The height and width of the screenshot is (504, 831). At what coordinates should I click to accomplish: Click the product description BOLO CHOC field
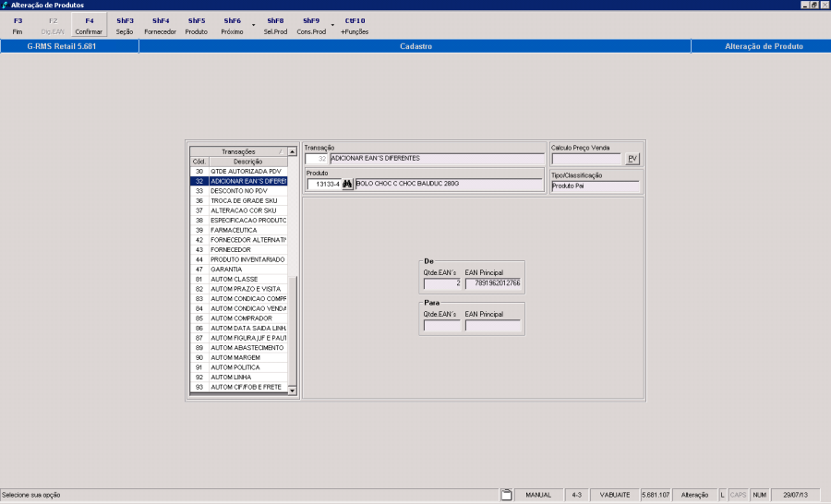[x=449, y=184]
